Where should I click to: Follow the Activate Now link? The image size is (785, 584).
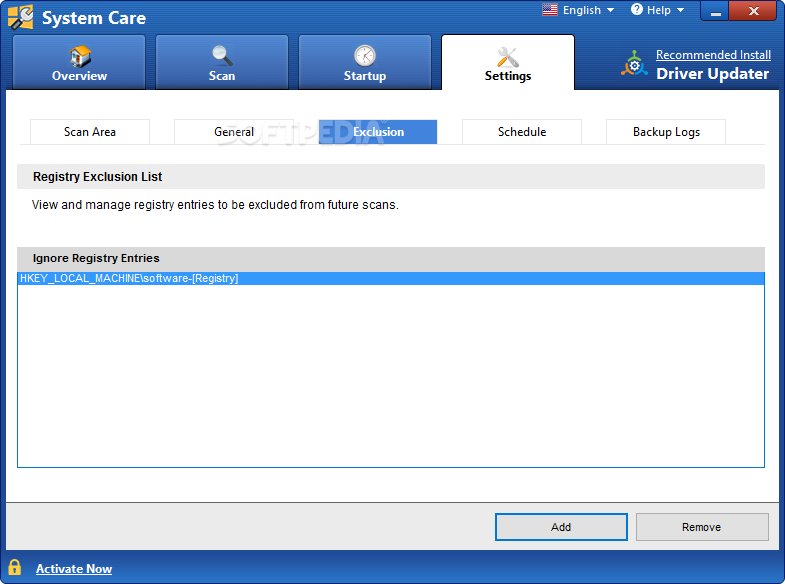point(74,569)
